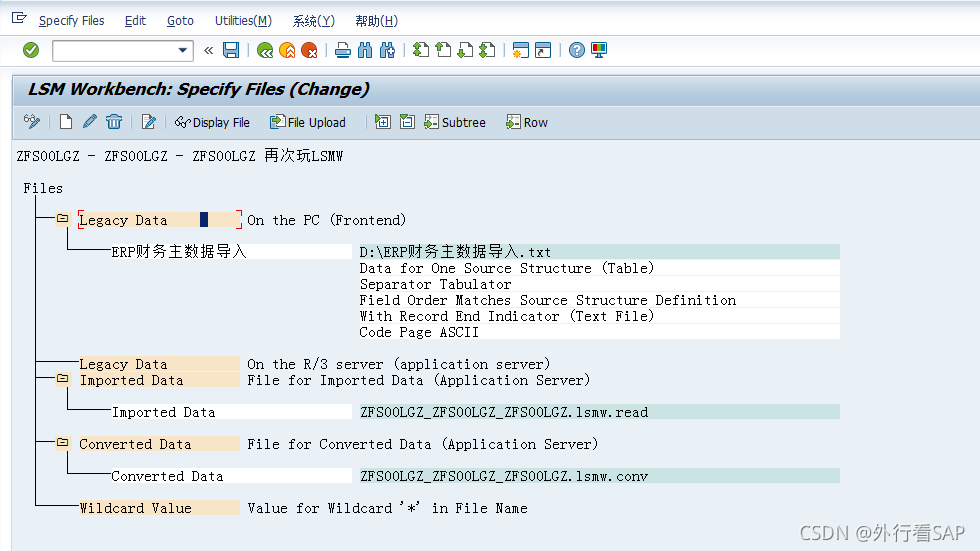This screenshot has width=980, height=551.
Task: Click the Print icon
Action: point(342,50)
